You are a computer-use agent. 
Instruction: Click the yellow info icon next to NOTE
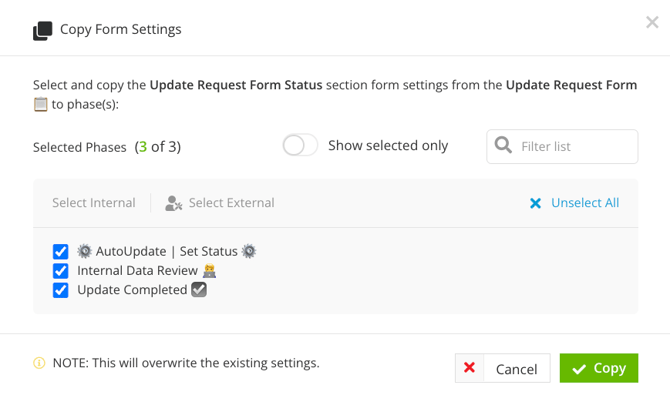(x=39, y=363)
